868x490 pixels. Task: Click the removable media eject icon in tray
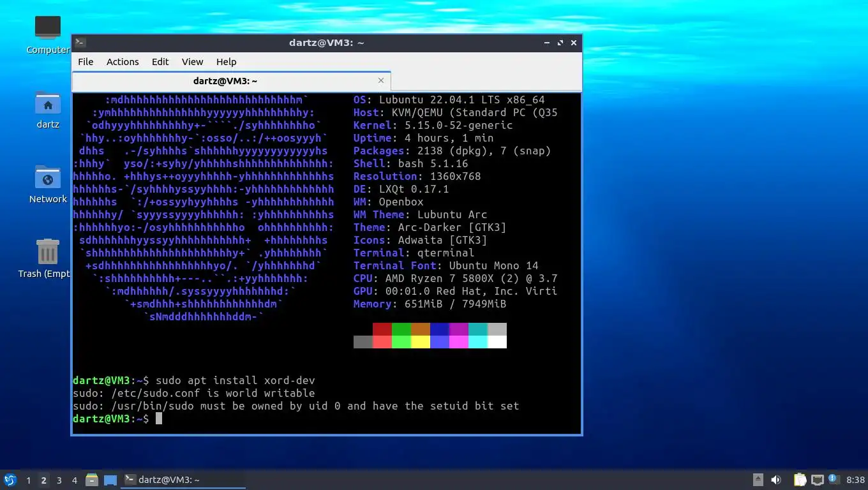(758, 480)
